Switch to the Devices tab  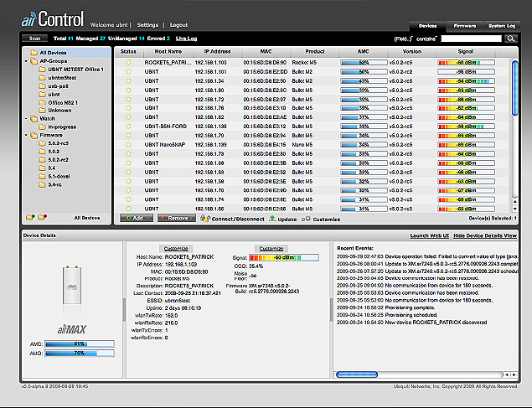(427, 26)
